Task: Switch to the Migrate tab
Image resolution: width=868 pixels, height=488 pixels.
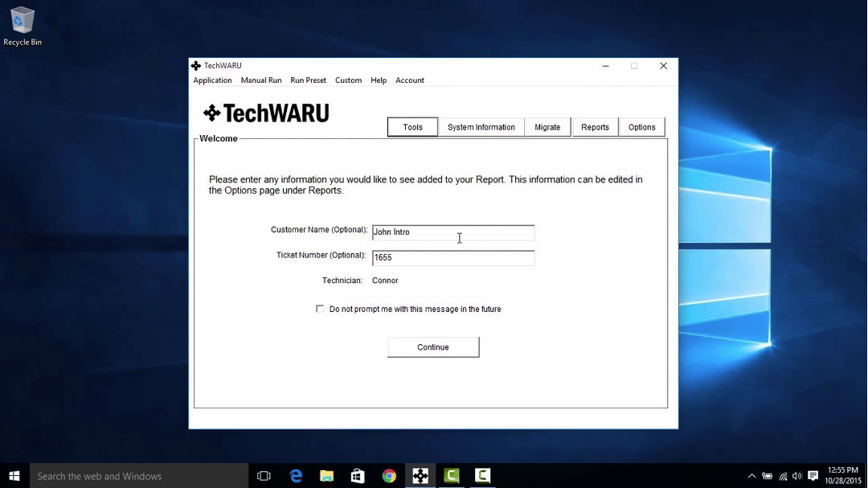Action: tap(547, 127)
